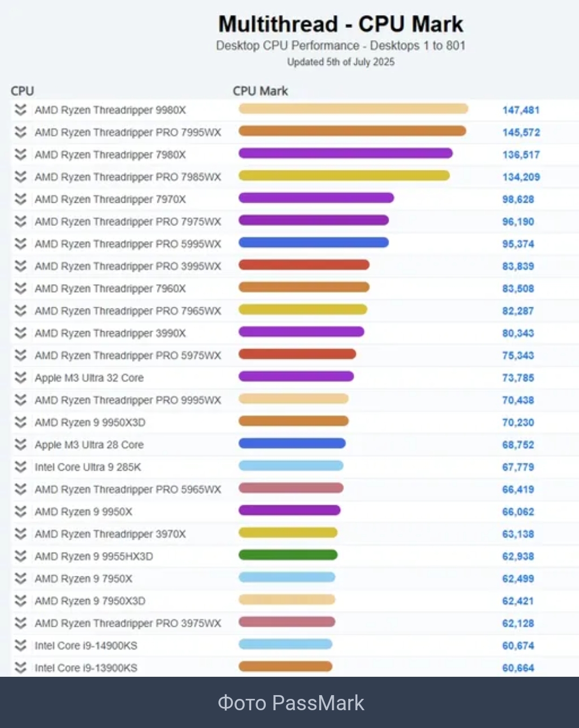Open the AMD Ryzen Threadripper PRO 7995WX link
579x728 pixels.
tap(128, 132)
